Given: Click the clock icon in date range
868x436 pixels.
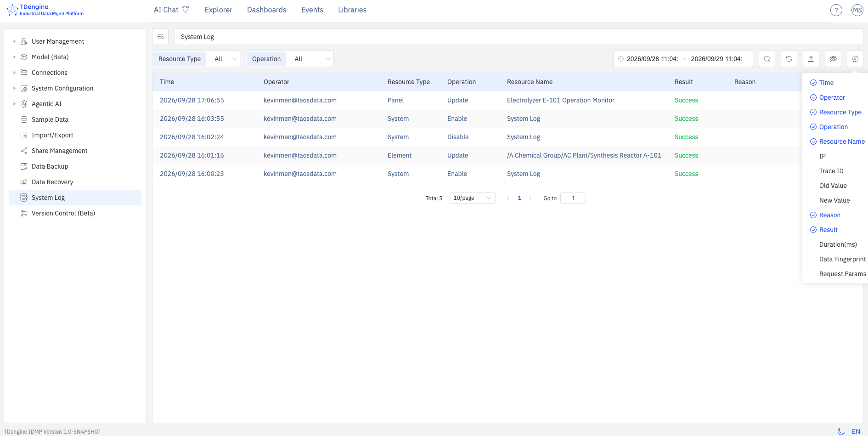Looking at the screenshot, I should click(x=621, y=59).
